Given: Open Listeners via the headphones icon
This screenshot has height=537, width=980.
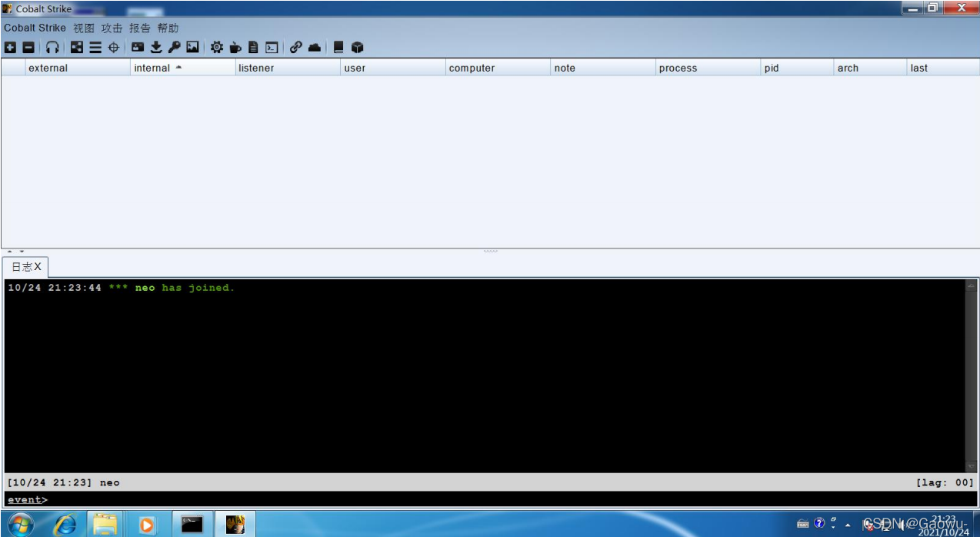Looking at the screenshot, I should coord(52,48).
